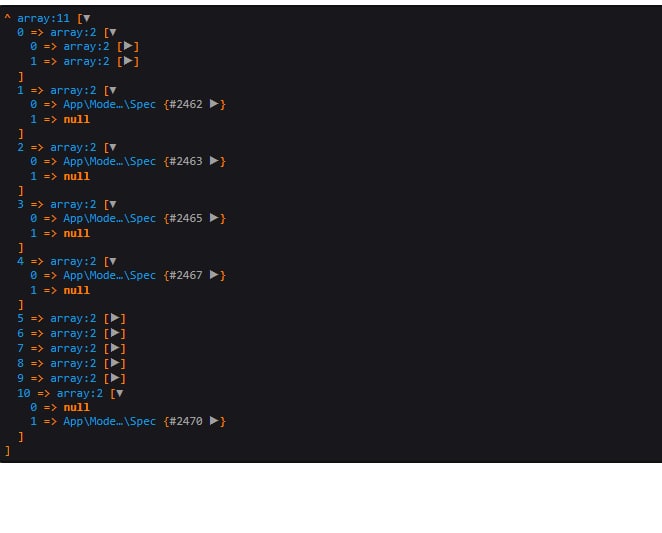Collapse index 4 array:2 node
This screenshot has height=533, width=662.
113,261
